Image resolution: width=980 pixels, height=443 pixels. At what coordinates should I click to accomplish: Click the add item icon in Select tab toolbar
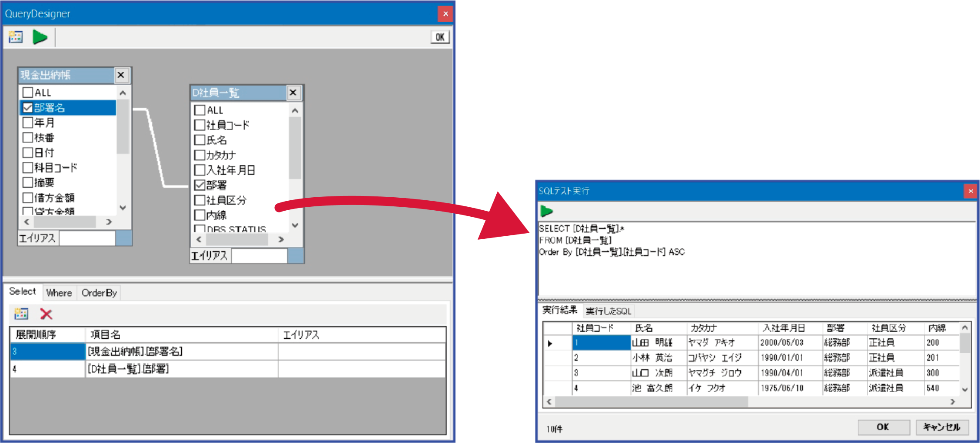click(21, 314)
